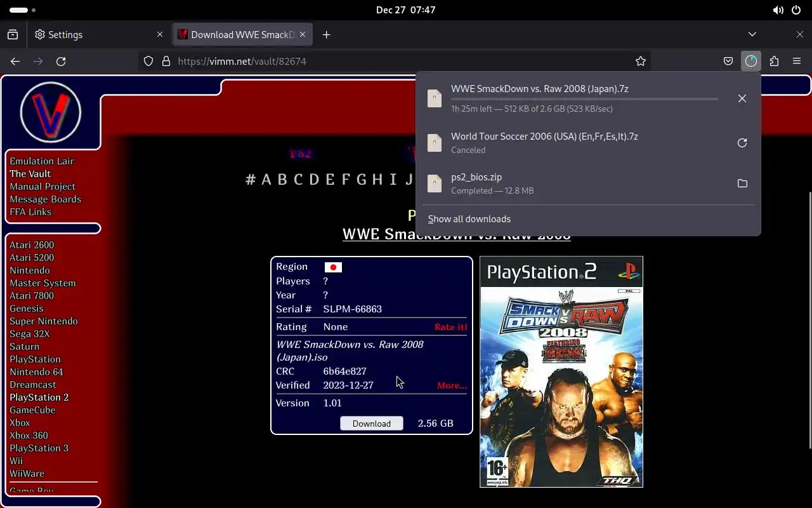
Task: Bookmark this page with star icon
Action: [x=641, y=61]
